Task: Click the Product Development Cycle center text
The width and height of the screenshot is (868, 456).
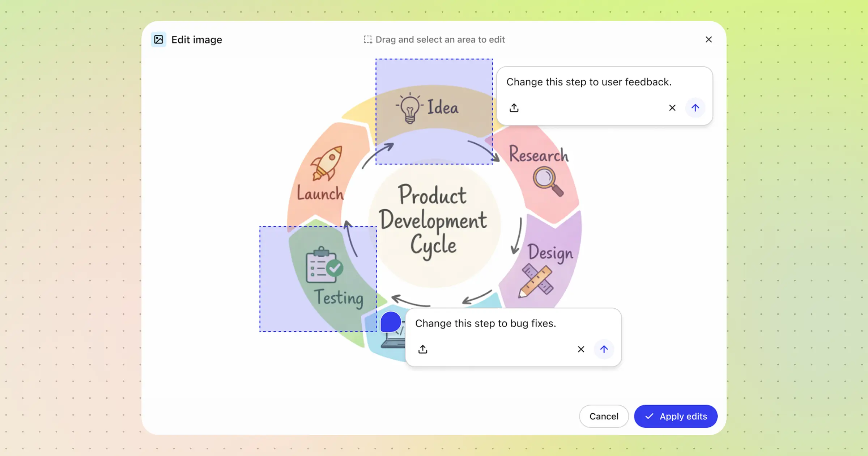Action: click(x=433, y=220)
